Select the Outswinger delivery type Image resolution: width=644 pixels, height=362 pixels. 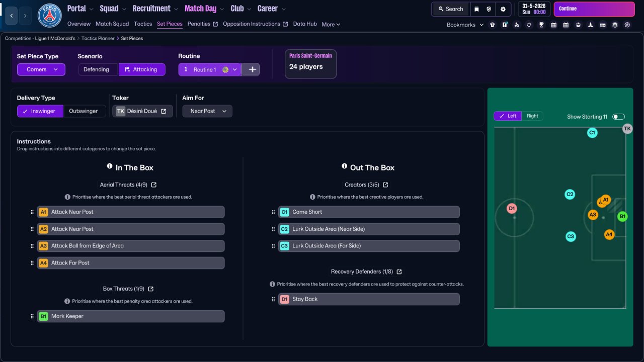(84, 111)
